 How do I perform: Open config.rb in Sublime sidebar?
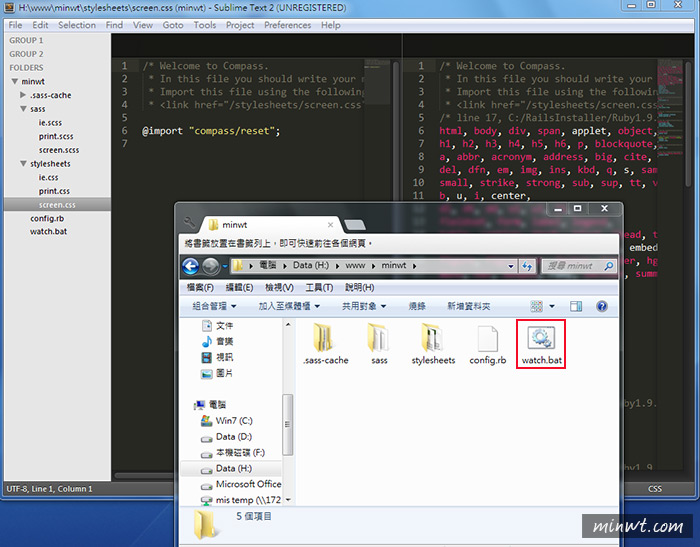tap(47, 218)
